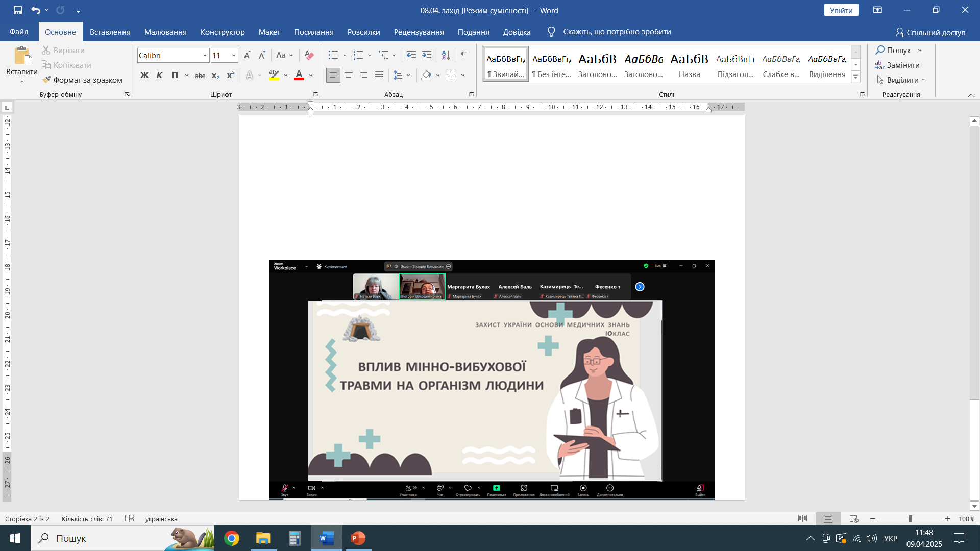Expand the Styles gallery
The height and width of the screenshot is (551, 980).
[856, 77]
